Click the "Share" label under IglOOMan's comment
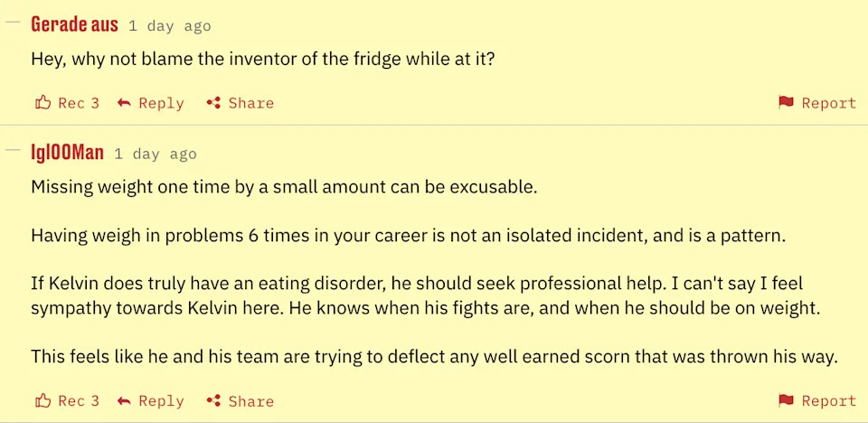This screenshot has width=868, height=423. 250,400
